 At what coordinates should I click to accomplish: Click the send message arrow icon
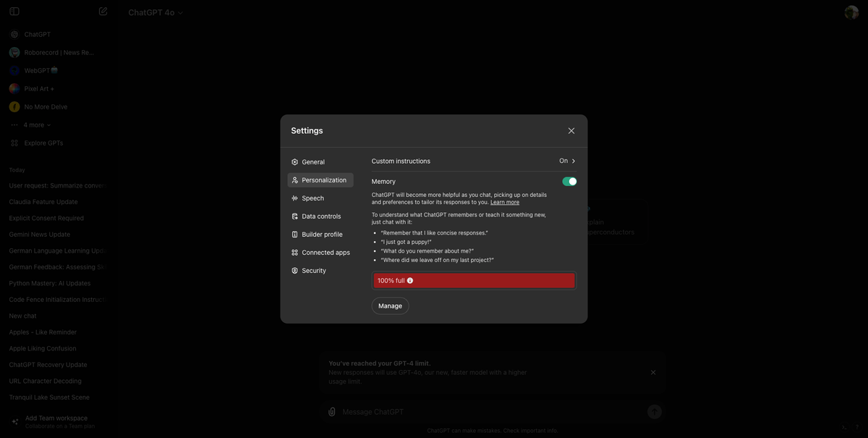(x=654, y=411)
